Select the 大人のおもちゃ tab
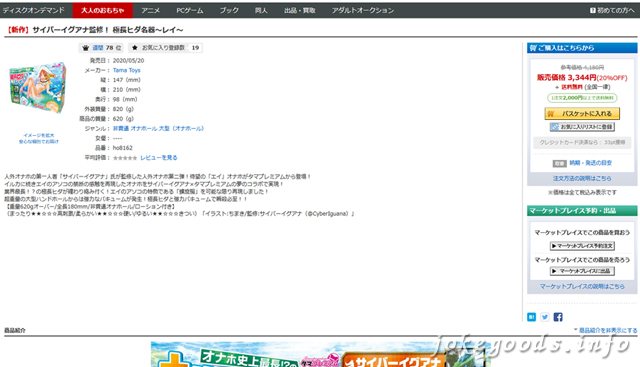The image size is (640, 367). click(102, 10)
